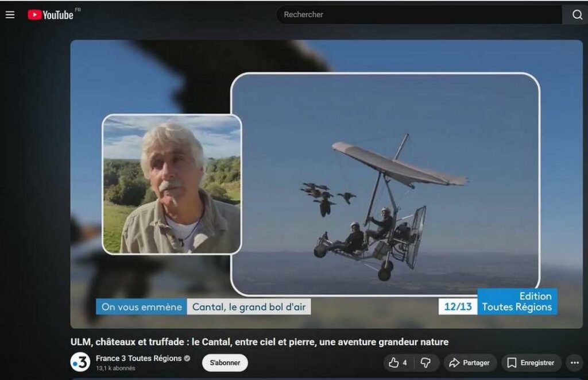Visit the France 3 Toutes Régions channel link
This screenshot has height=380, width=588.
139,359
